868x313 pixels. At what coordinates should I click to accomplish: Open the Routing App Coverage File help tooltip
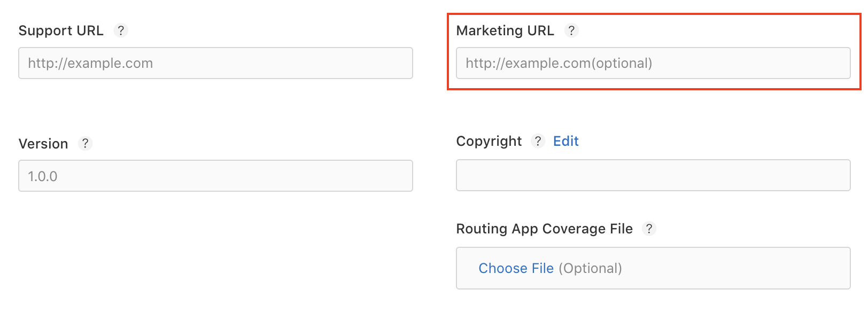649,229
